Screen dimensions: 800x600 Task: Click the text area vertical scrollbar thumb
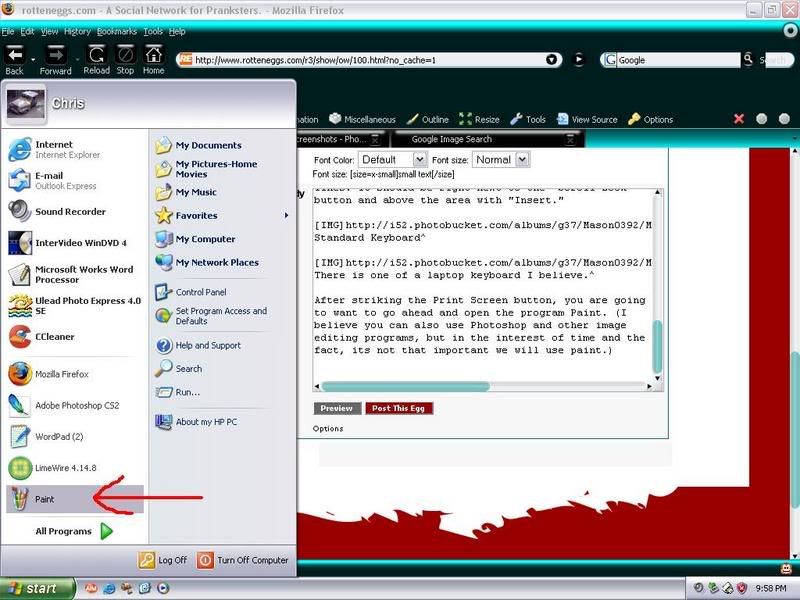click(657, 347)
